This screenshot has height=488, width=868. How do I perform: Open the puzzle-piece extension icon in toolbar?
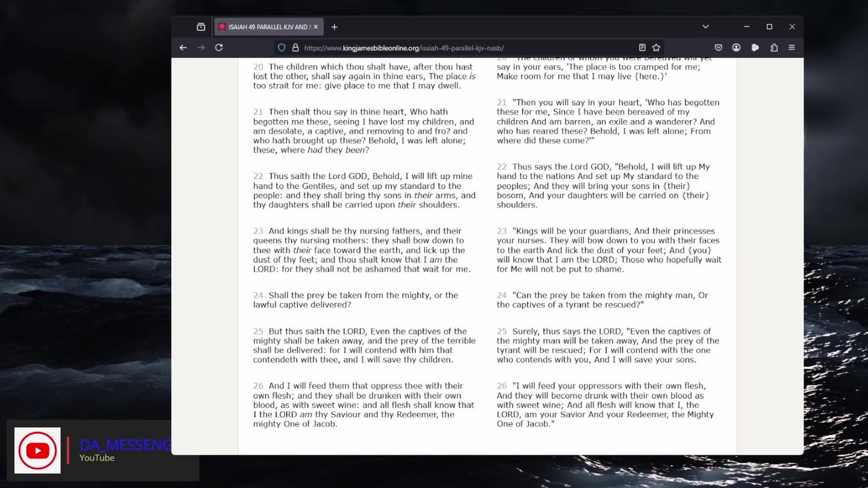(755, 47)
